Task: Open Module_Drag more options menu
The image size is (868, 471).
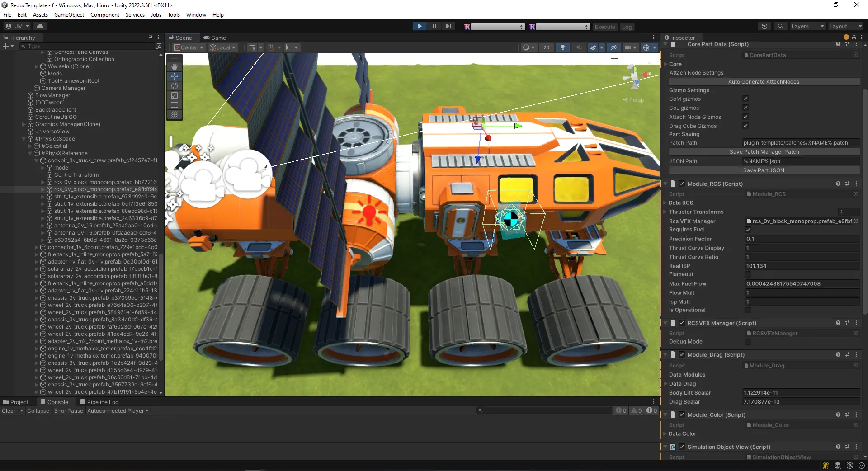Action: 856,355
